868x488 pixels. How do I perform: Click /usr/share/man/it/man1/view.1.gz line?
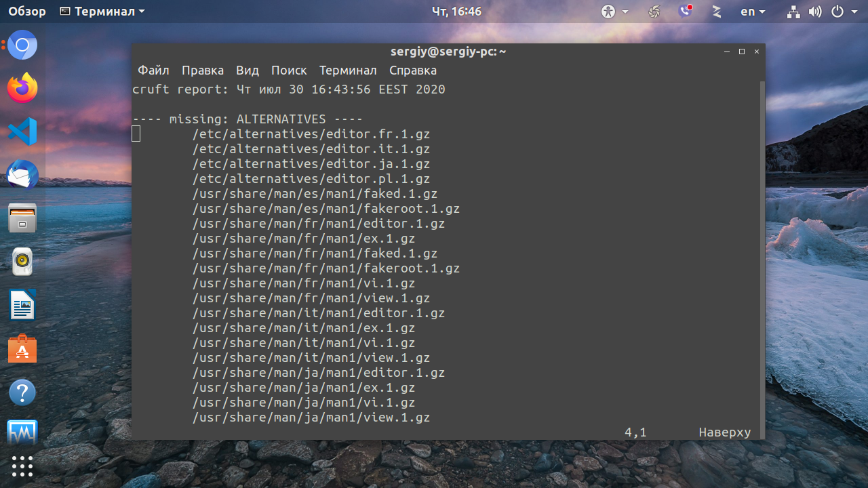(311, 358)
